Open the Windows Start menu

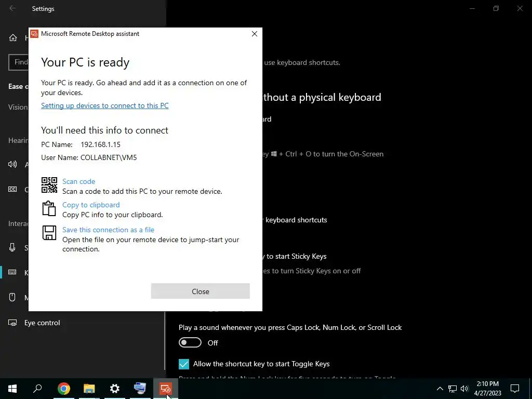tap(12, 389)
